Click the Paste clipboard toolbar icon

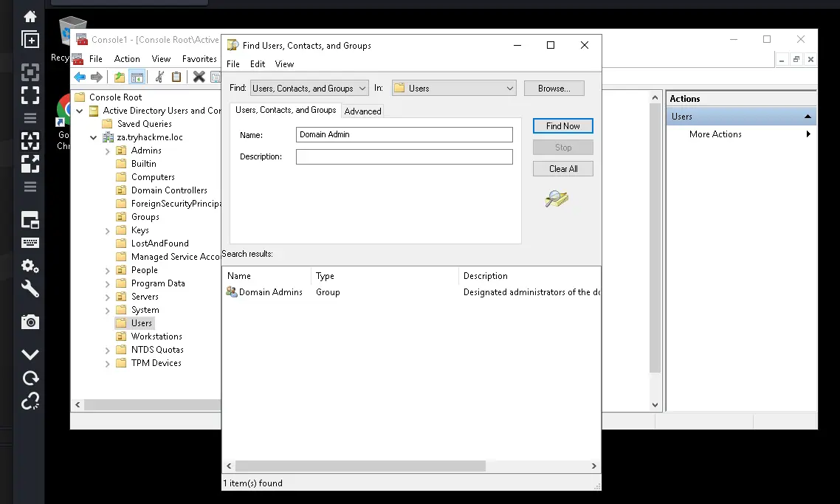point(176,77)
